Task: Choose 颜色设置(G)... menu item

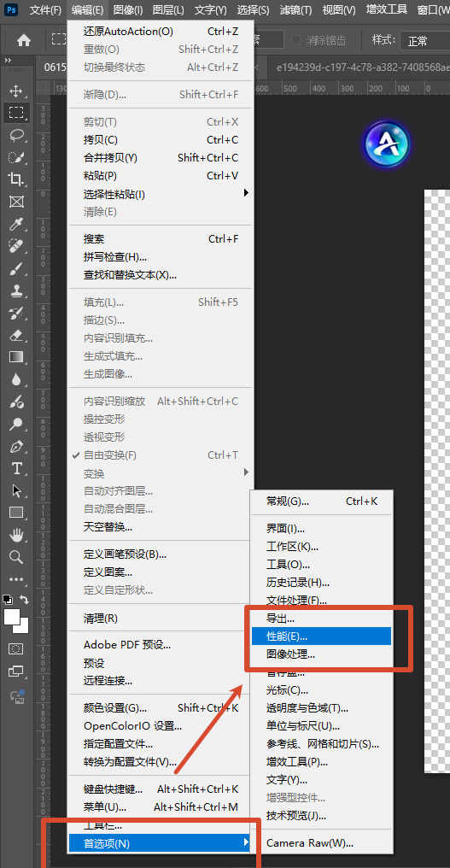Action: click(160, 708)
